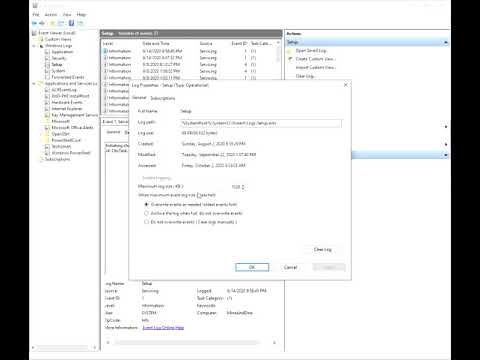Select the third Information event row
480x360 pixels.
click(189, 65)
